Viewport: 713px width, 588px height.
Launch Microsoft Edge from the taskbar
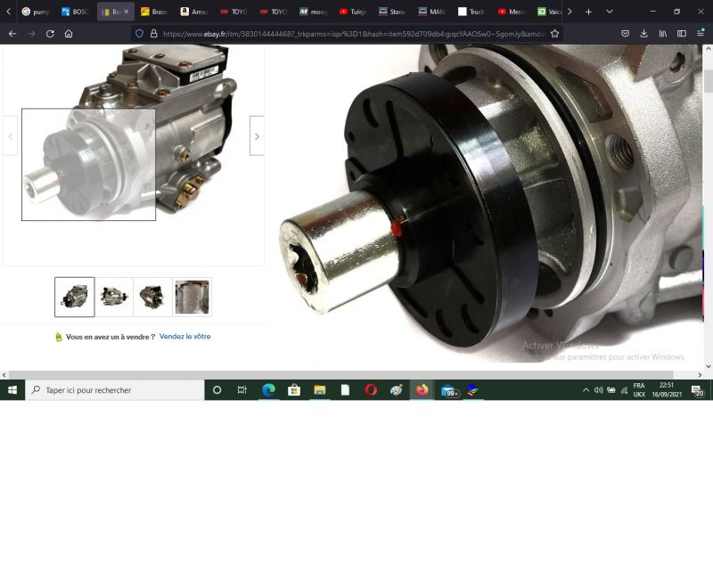coord(269,390)
